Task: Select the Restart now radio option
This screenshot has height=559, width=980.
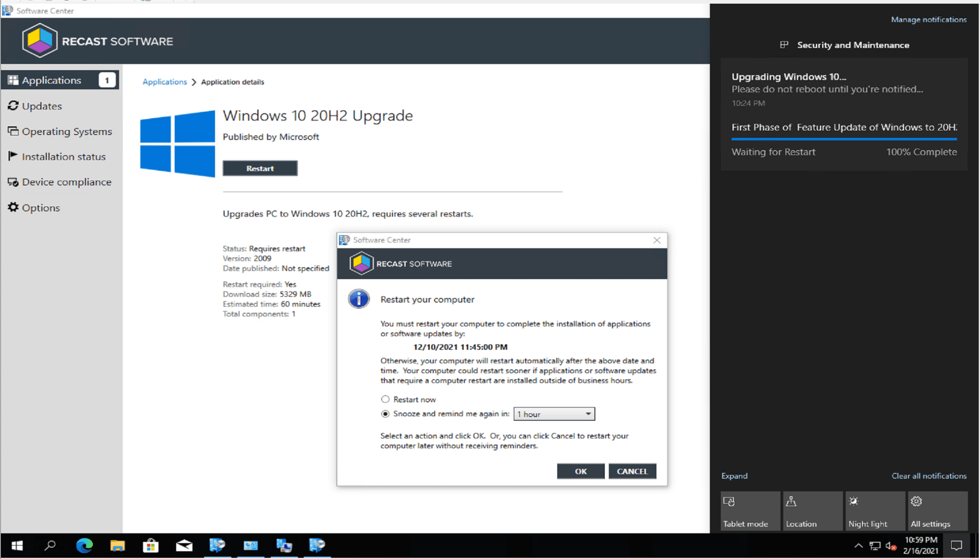Action: click(x=385, y=399)
